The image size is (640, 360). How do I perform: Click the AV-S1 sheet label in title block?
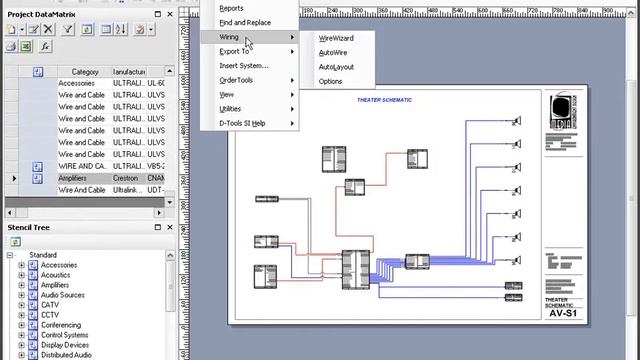[563, 313]
